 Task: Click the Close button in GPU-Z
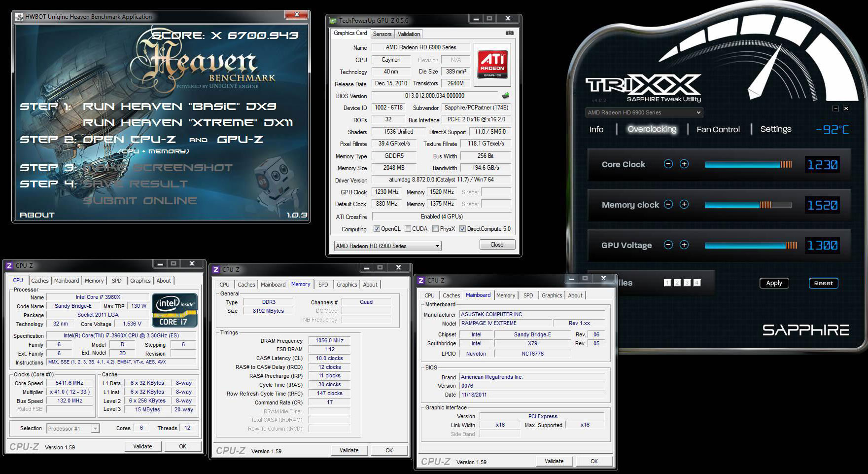497,245
